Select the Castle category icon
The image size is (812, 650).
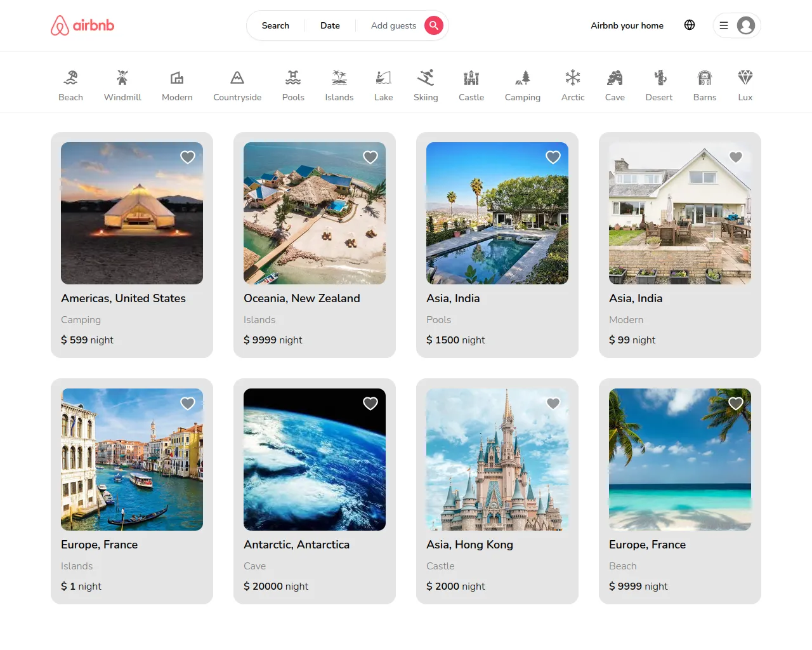471,77
